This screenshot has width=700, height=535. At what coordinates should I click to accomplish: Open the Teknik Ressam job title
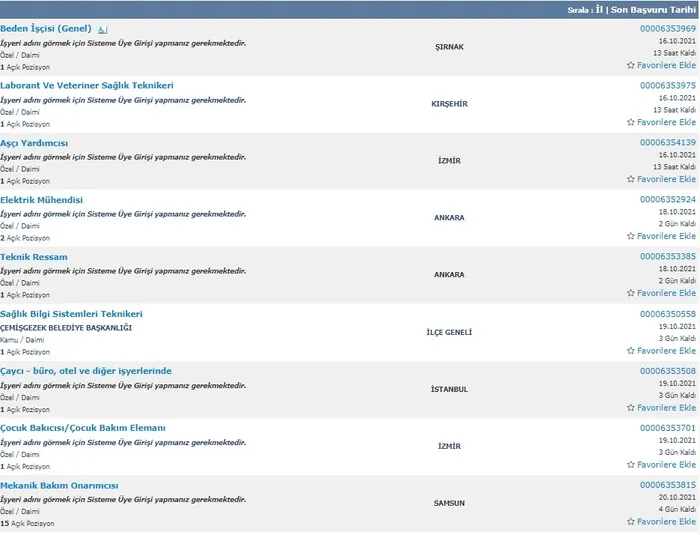click(x=34, y=257)
